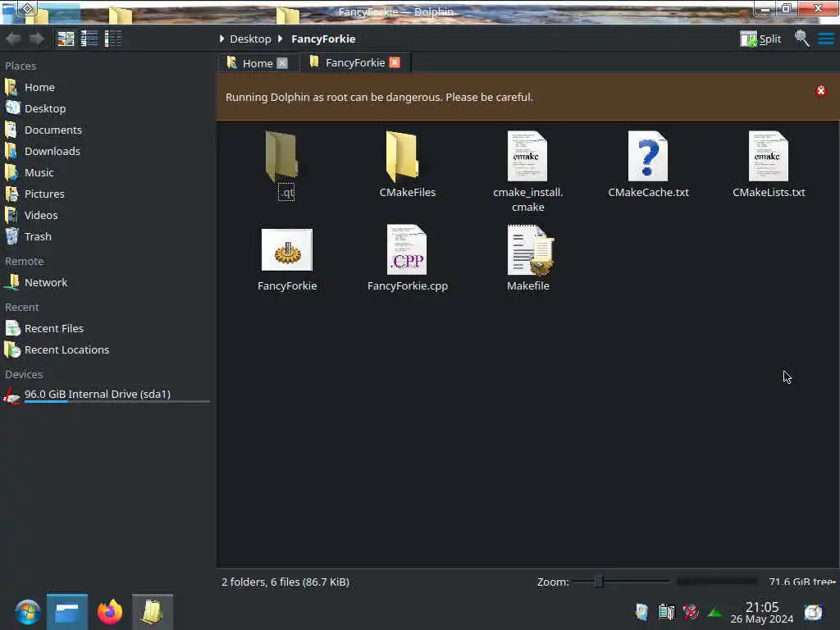
Task: Open Trash in Places panel
Action: [107, 237]
